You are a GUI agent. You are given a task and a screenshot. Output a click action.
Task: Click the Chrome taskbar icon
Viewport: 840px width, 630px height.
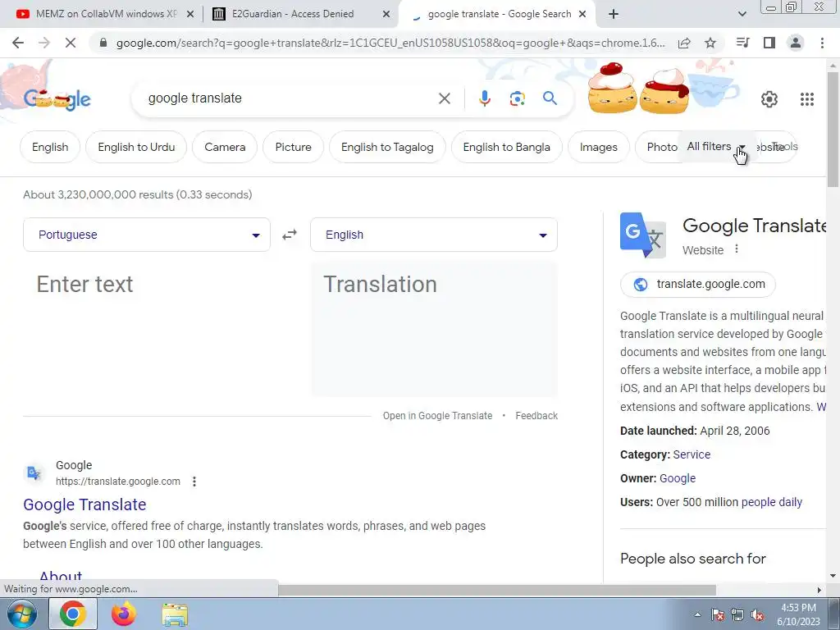click(x=73, y=614)
